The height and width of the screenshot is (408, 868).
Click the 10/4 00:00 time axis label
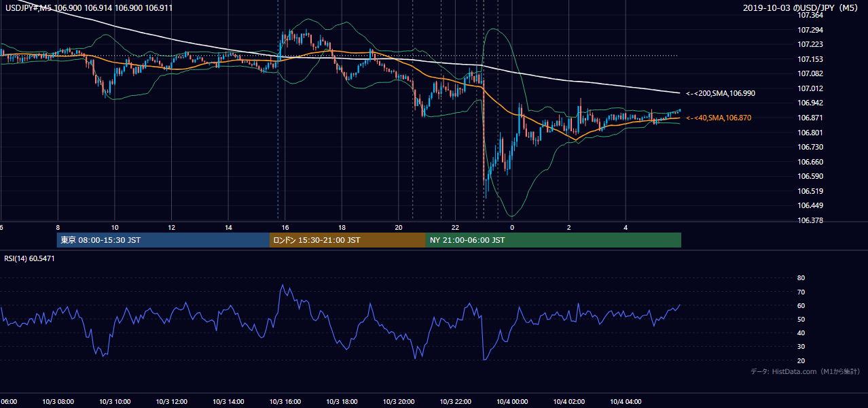[x=512, y=402]
